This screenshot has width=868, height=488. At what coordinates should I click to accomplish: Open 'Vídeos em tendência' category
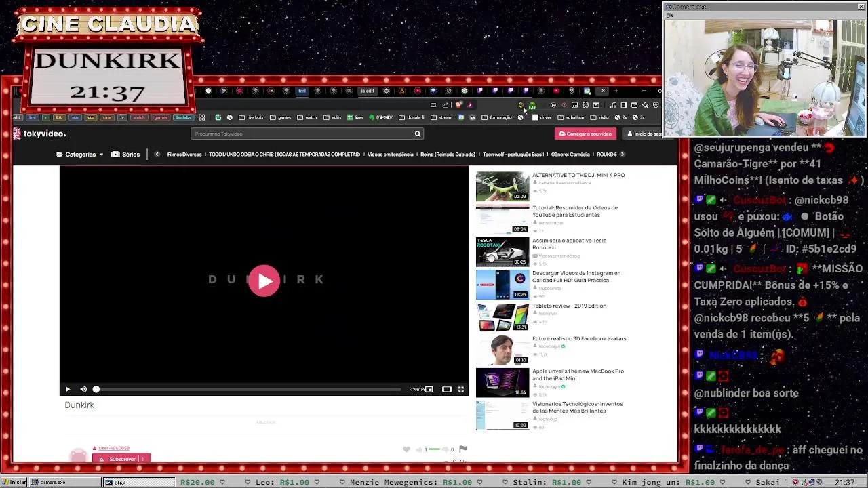click(390, 155)
